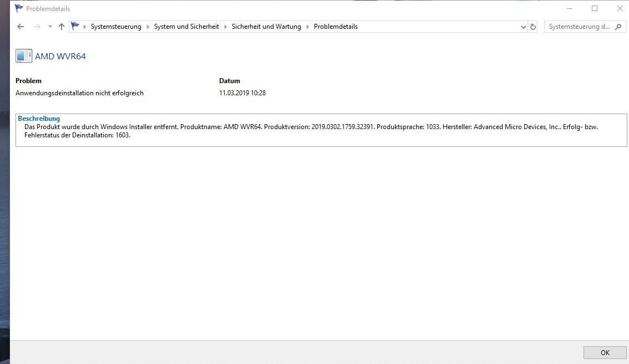Select the date 11.03.2019 10:28
Viewport: 629px width, 364px height.
[242, 93]
